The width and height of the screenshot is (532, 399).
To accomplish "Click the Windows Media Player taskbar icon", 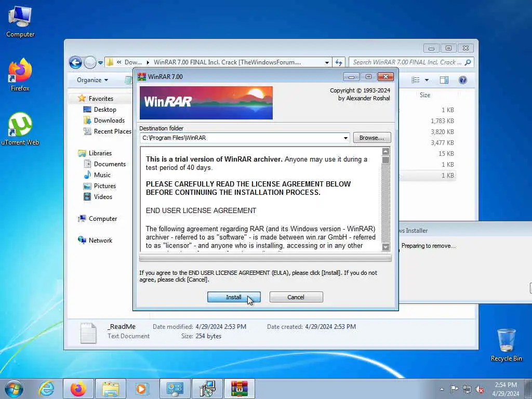I will coord(141,389).
